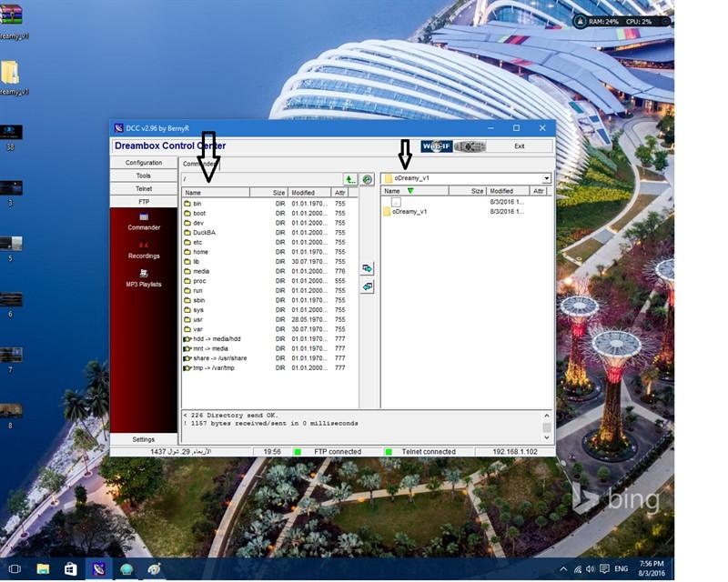
Task: Open the Web-IF interface button
Action: pos(437,146)
